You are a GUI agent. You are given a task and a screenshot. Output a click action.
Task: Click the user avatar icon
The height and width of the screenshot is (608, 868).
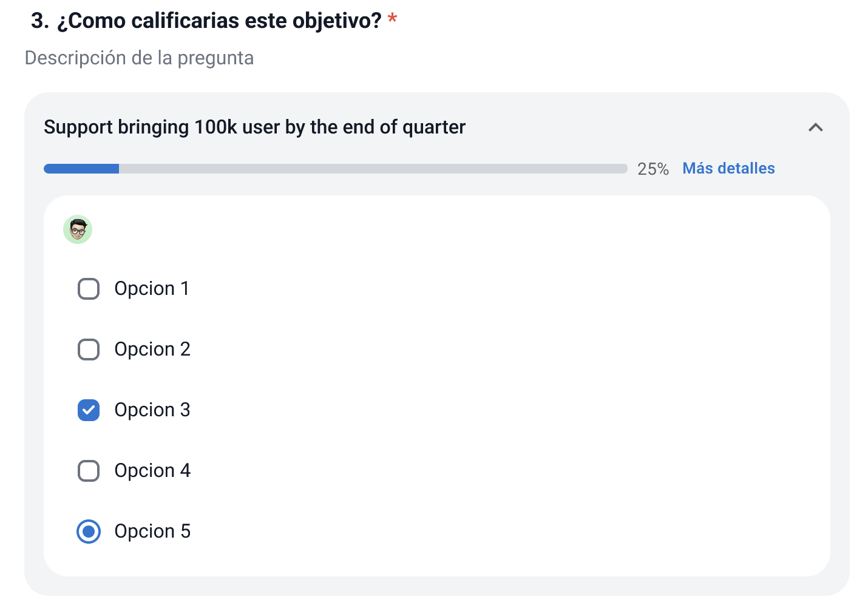[x=78, y=229]
